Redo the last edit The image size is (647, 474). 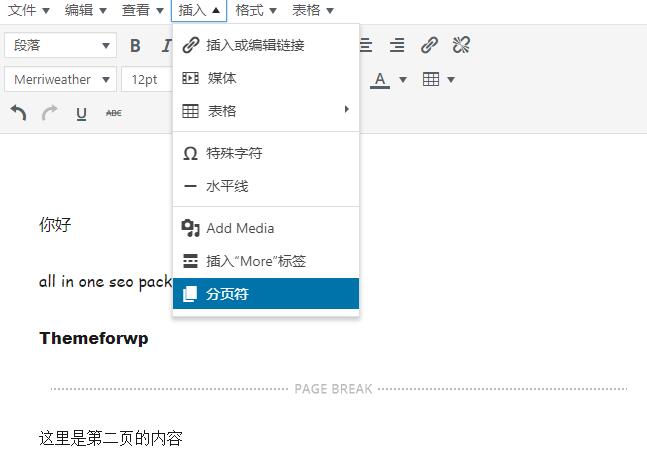click(x=50, y=113)
